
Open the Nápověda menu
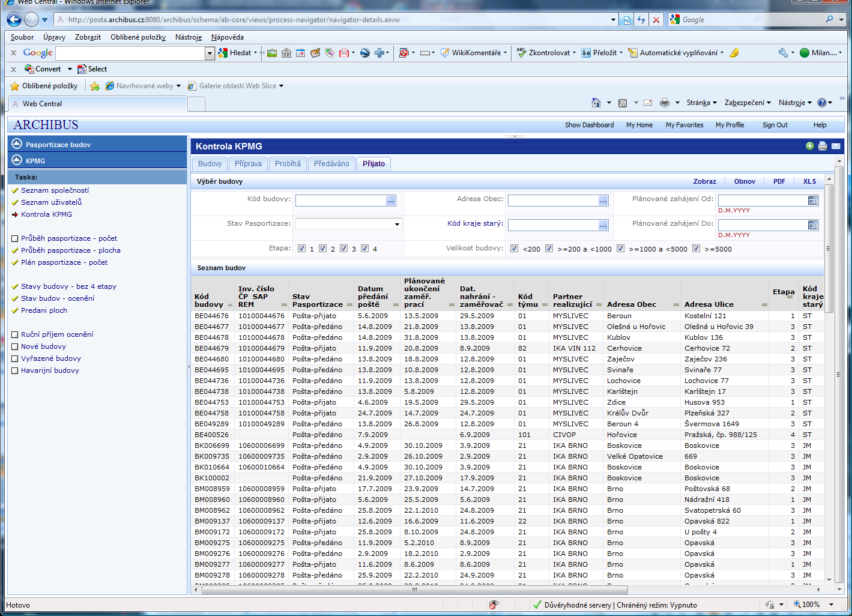[x=228, y=37]
